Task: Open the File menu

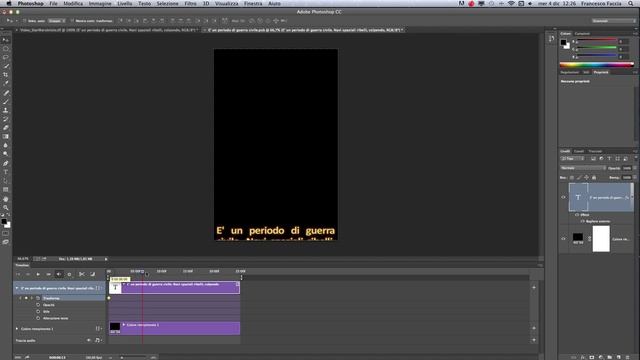Action: coord(53,3)
